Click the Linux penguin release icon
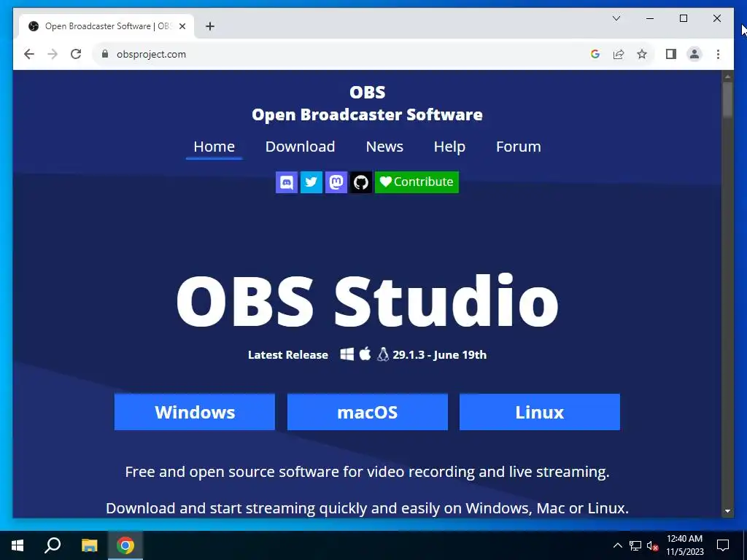This screenshot has height=560, width=747. [x=382, y=354]
